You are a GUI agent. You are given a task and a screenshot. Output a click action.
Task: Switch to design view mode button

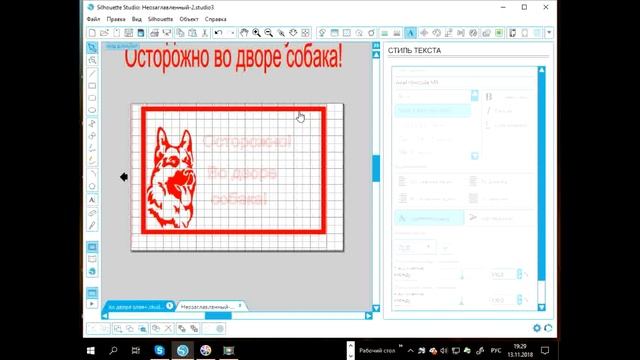click(x=92, y=247)
